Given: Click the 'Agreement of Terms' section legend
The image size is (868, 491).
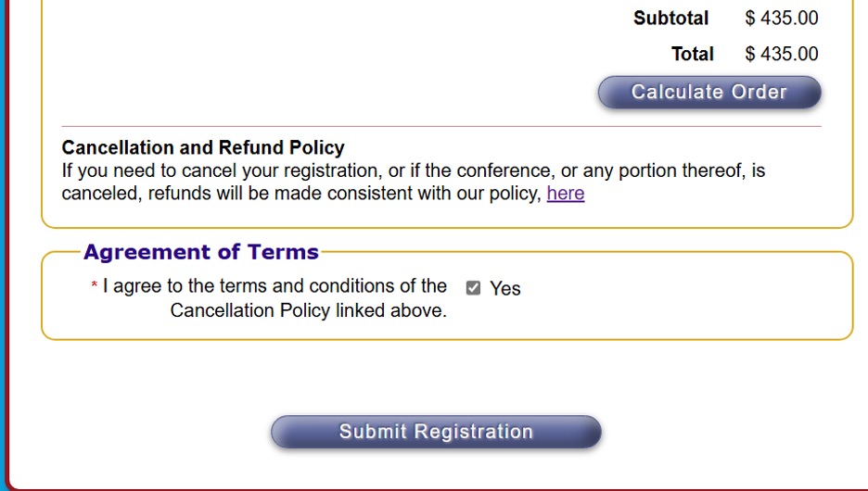Looking at the screenshot, I should tap(201, 252).
